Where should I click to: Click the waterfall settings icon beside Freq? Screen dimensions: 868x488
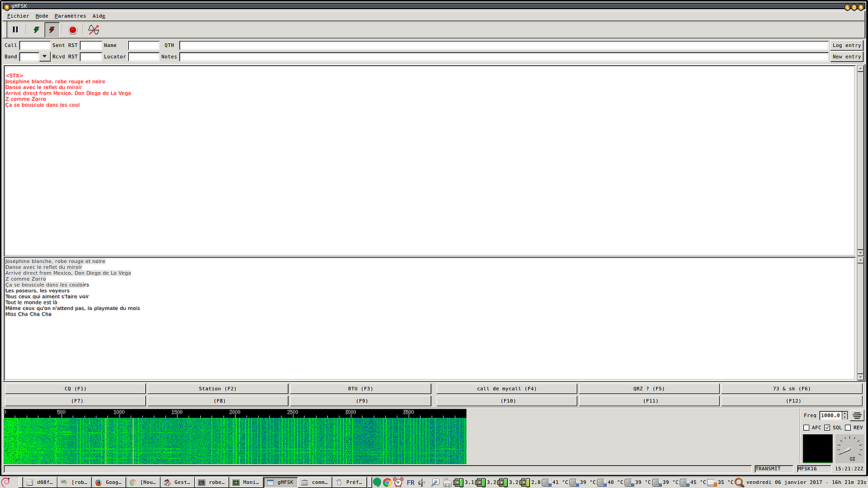coord(856,415)
